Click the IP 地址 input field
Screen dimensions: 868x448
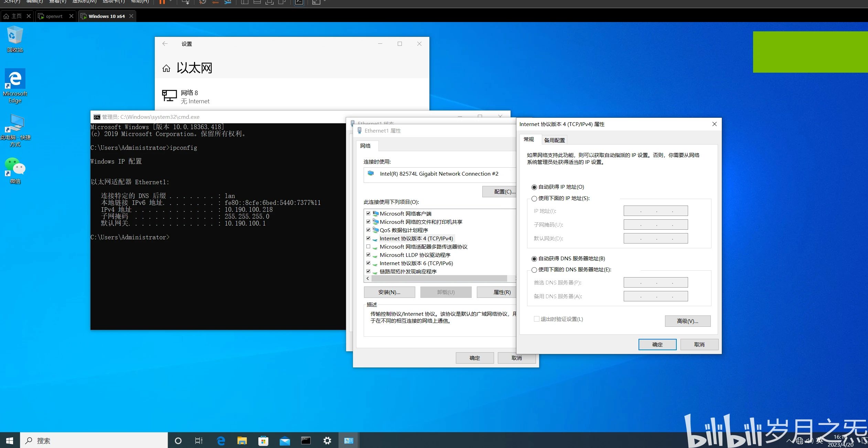pyautogui.click(x=656, y=211)
